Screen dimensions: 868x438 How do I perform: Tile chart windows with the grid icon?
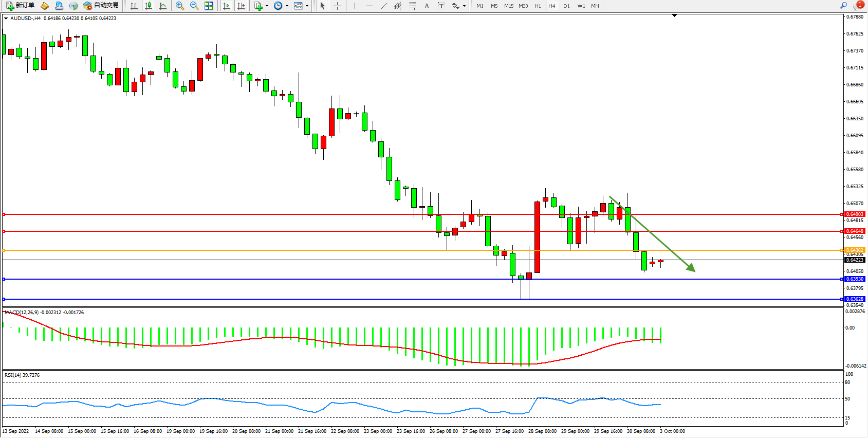tap(209, 6)
